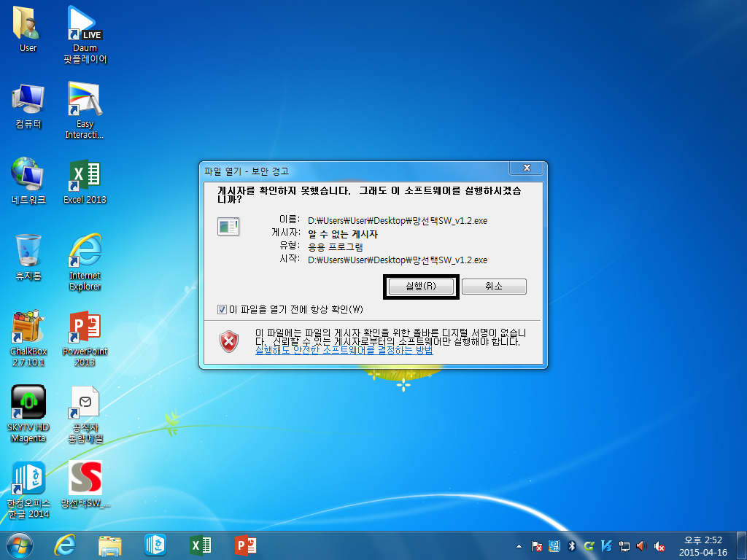The width and height of the screenshot is (747, 560).
Task: Open the safe software decision help link
Action: (x=344, y=351)
